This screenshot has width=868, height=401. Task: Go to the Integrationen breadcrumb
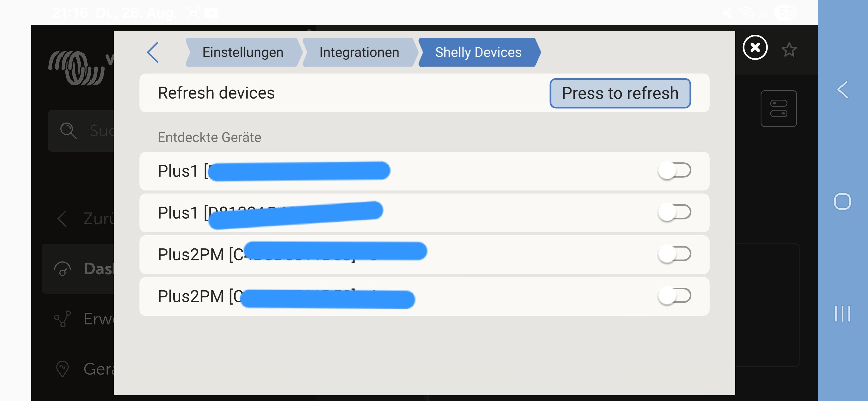(x=359, y=52)
